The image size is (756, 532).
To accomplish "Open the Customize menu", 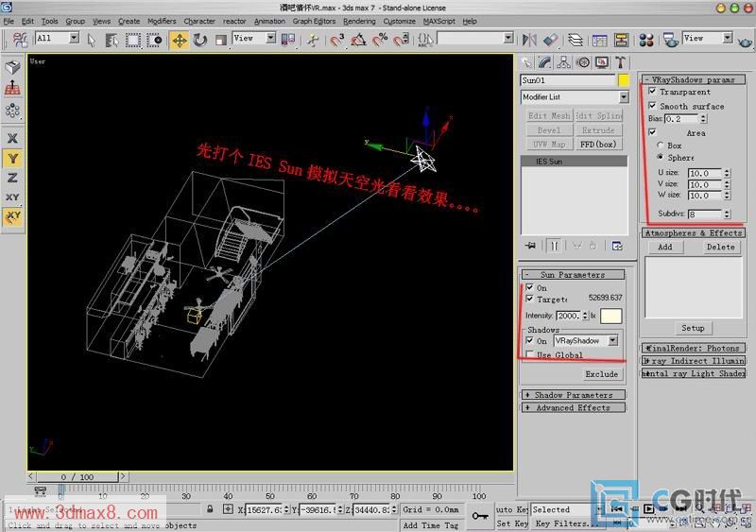I will (x=399, y=21).
